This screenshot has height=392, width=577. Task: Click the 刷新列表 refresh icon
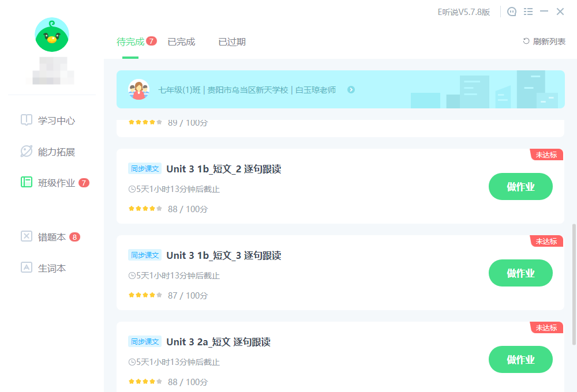(x=524, y=41)
